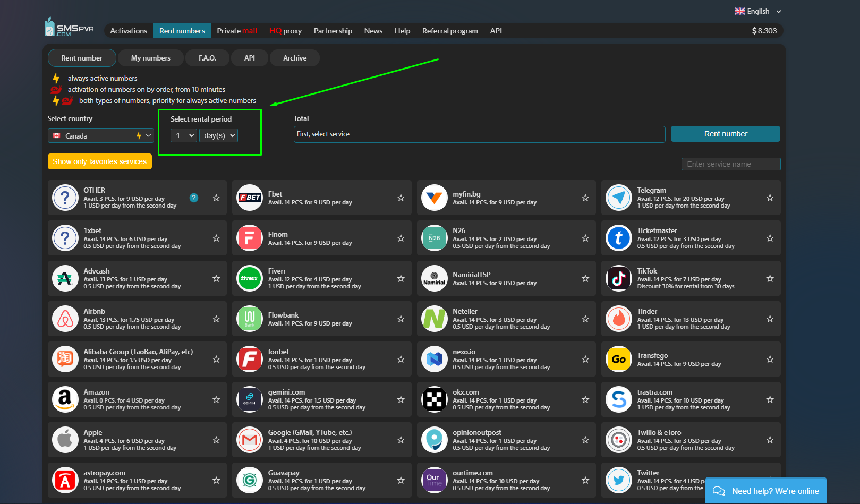Screen dimensions: 860x504
Task: Click the SMSPVA logo
Action: tap(70, 27)
